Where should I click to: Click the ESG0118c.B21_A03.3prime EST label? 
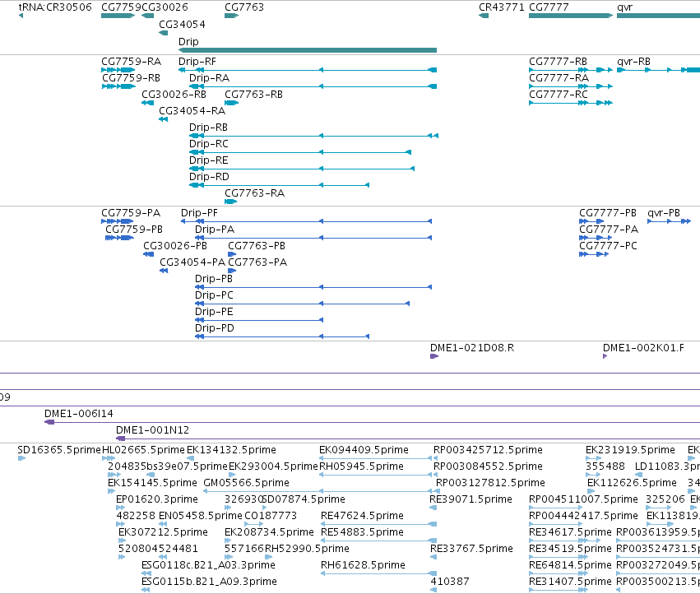[208, 565]
